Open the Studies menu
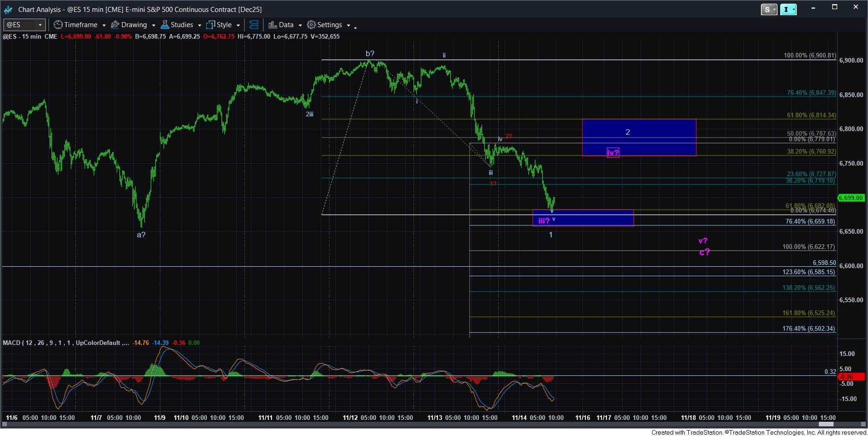Image resolution: width=868 pixels, height=436 pixels. click(182, 25)
